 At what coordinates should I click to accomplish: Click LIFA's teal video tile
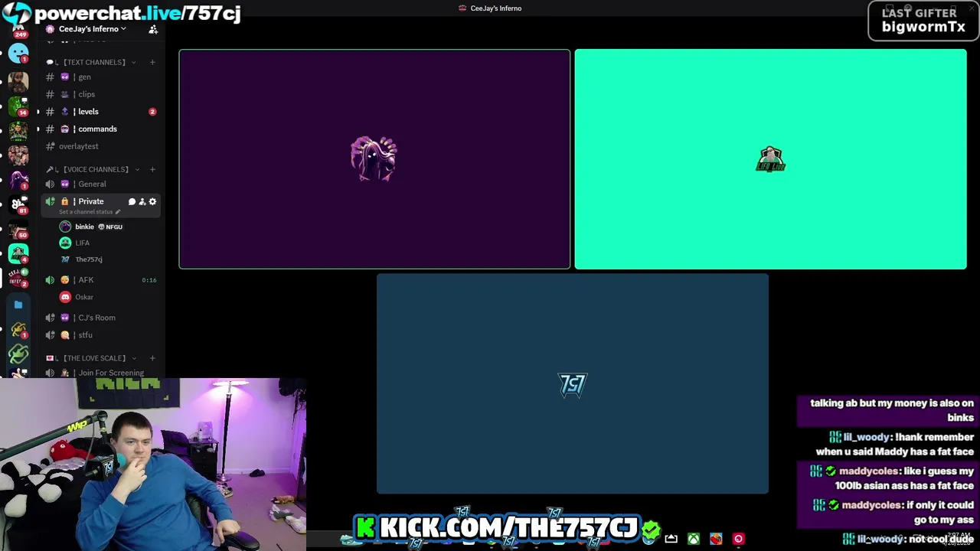click(770, 159)
